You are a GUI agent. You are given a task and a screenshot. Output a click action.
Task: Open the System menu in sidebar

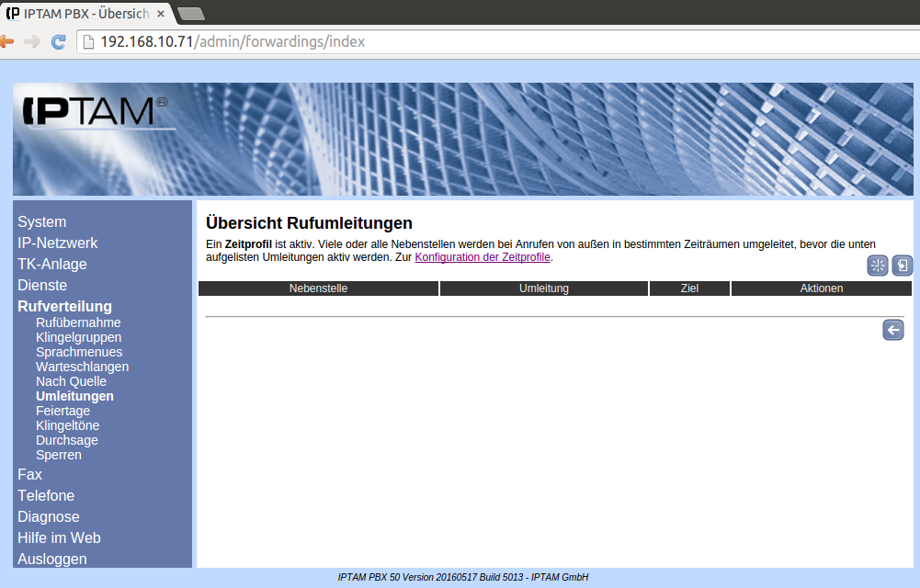[x=41, y=221]
